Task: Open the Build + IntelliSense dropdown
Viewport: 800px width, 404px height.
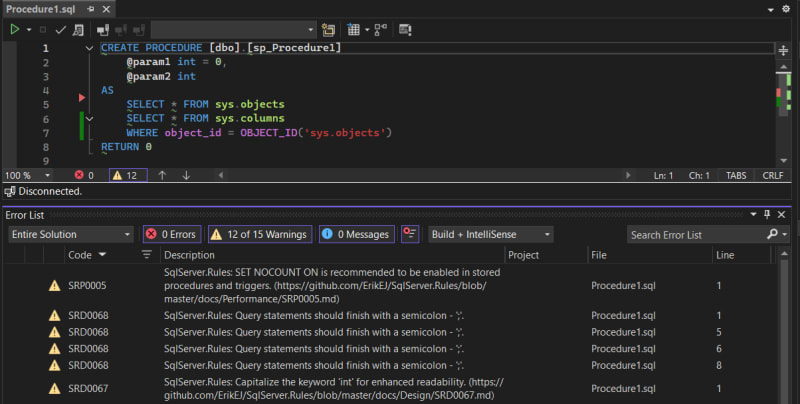Action: pos(490,235)
